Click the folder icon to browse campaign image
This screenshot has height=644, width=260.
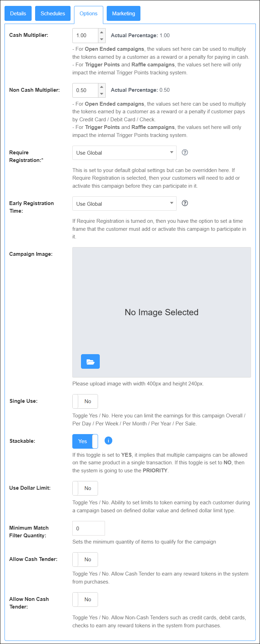[x=90, y=361]
